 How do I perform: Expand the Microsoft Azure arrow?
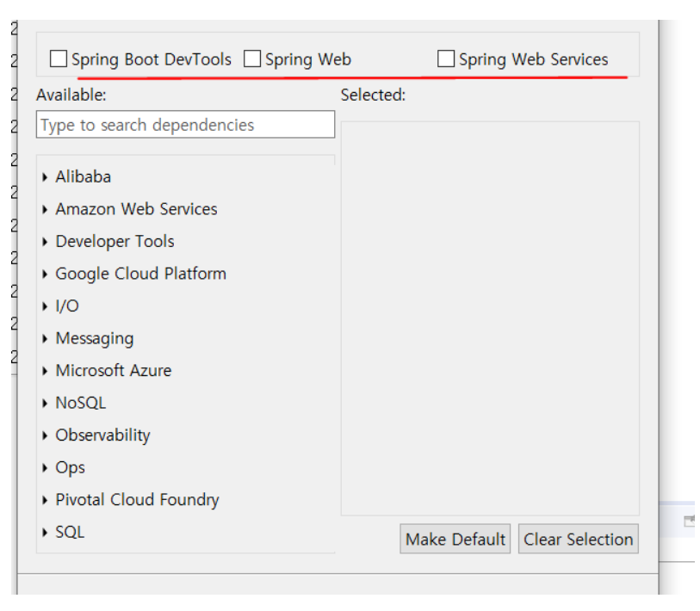45,371
